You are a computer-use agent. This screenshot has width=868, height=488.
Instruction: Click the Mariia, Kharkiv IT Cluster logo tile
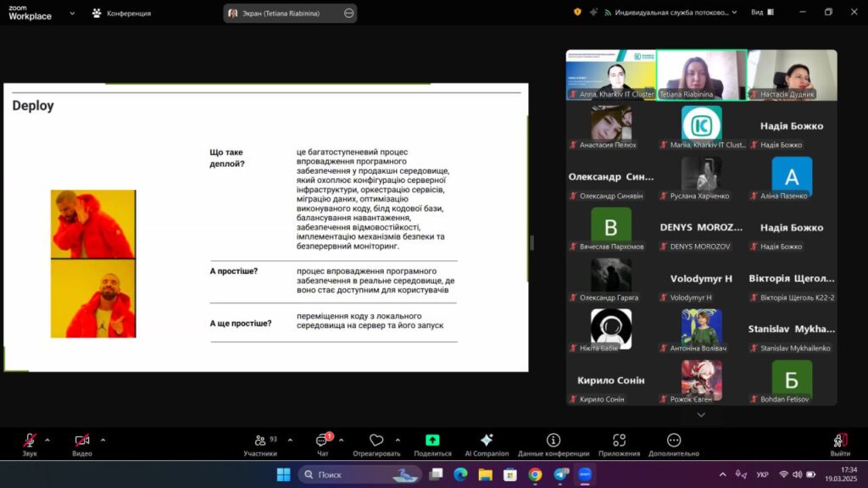[701, 126]
